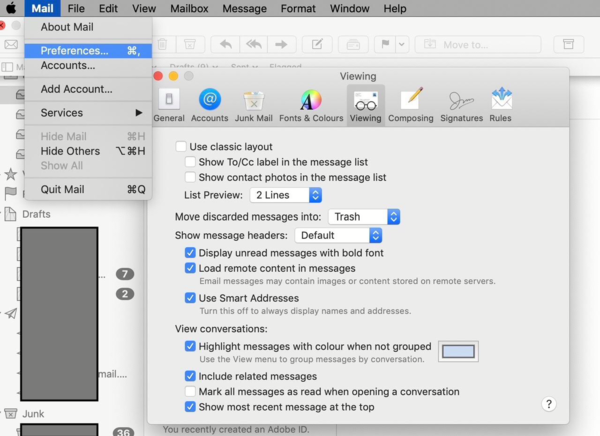
Task: Open the Apple menu
Action: click(x=11, y=8)
